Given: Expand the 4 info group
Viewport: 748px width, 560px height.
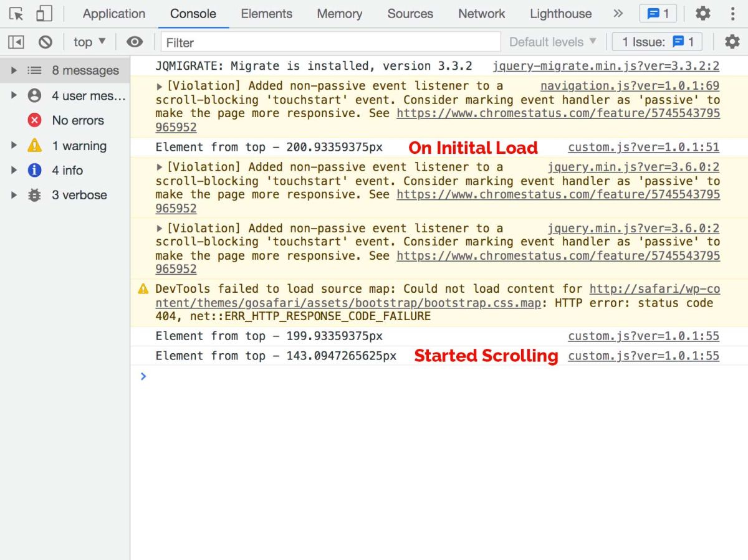Looking at the screenshot, I should pos(14,170).
